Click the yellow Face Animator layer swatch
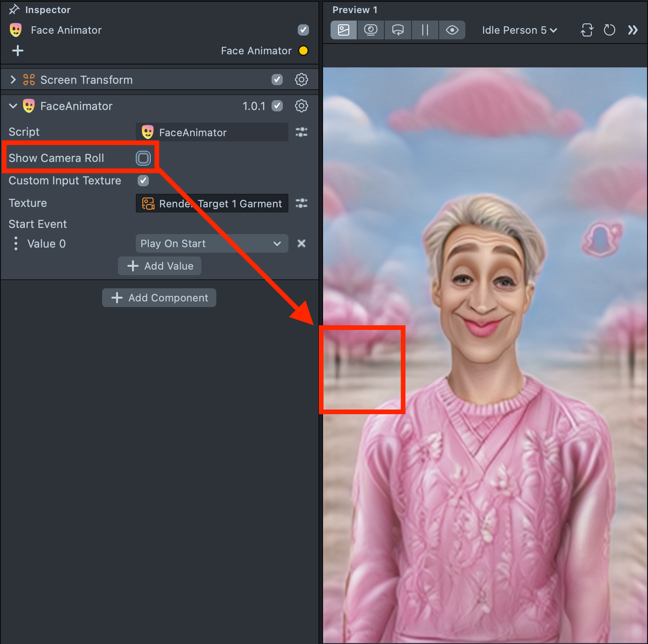Image resolution: width=648 pixels, height=644 pixels. click(x=303, y=51)
